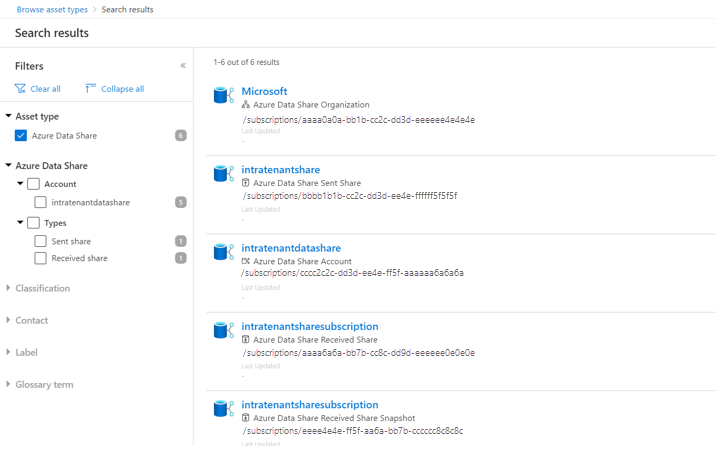This screenshot has height=465, width=720.
Task: Click the data share icon beside Received Share result
Action: [x=224, y=331]
